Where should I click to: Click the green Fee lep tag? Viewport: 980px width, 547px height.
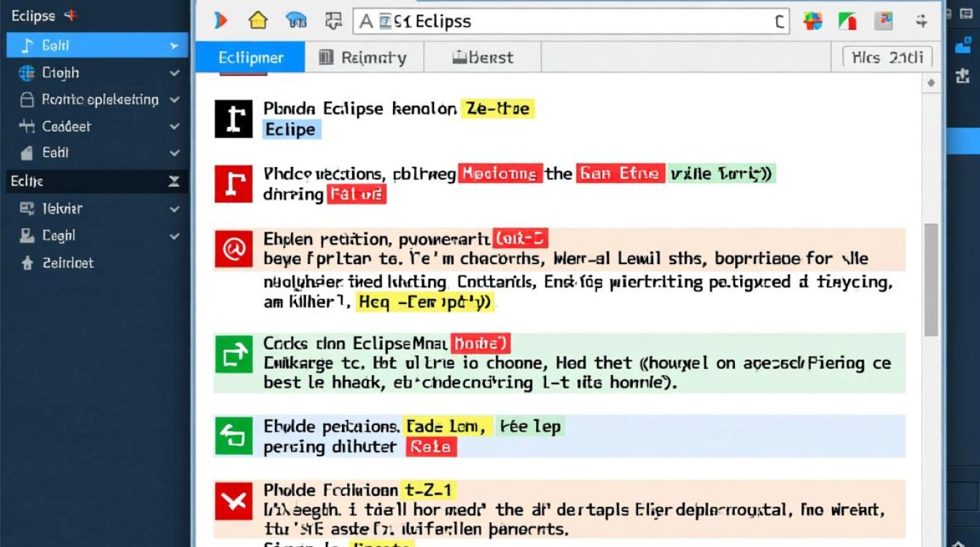click(530, 427)
